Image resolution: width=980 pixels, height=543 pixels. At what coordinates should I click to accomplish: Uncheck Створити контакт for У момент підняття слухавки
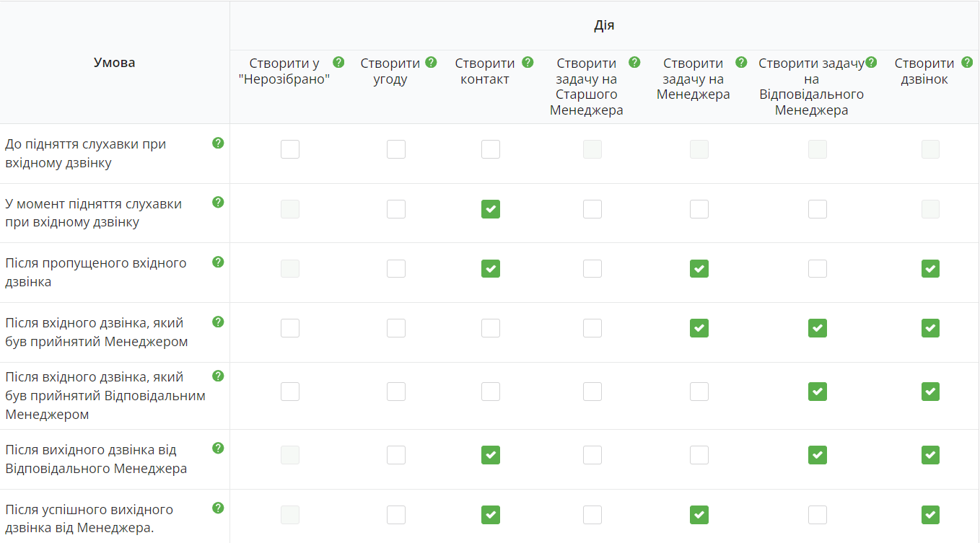[x=491, y=209]
